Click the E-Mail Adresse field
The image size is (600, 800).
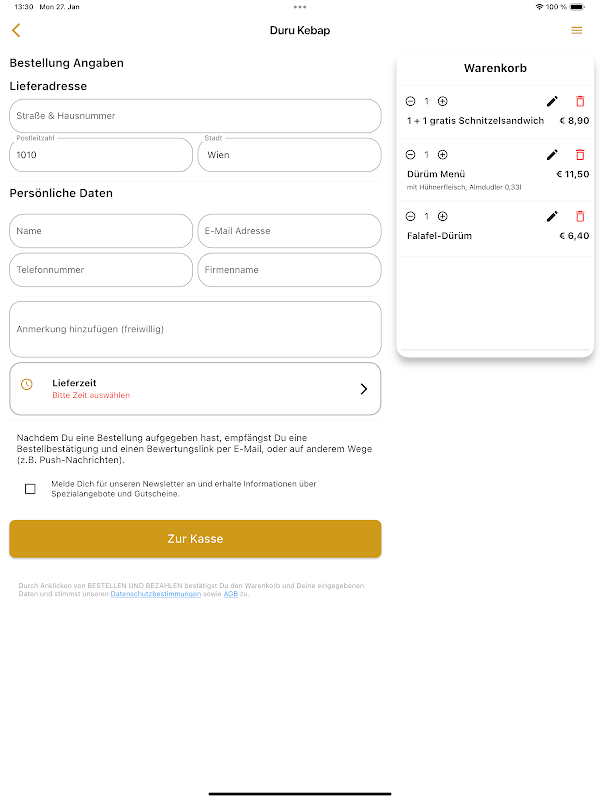[289, 231]
